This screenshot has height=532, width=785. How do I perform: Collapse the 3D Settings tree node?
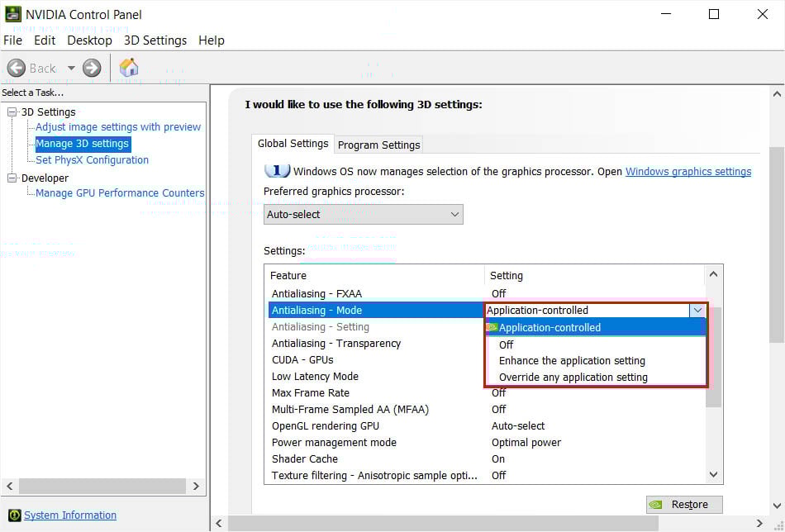click(x=12, y=112)
